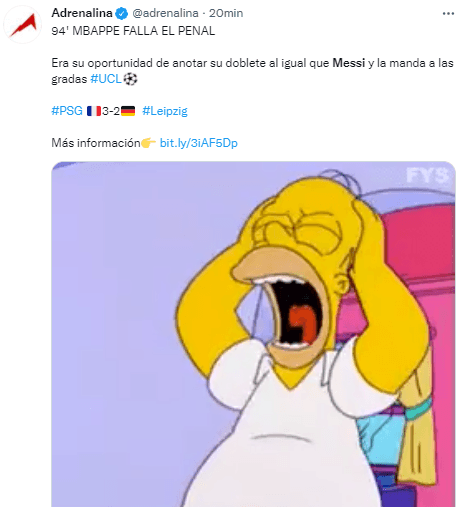Open the Adrenalina display name profile link
Screen dimensions: 465x507
[82, 13]
